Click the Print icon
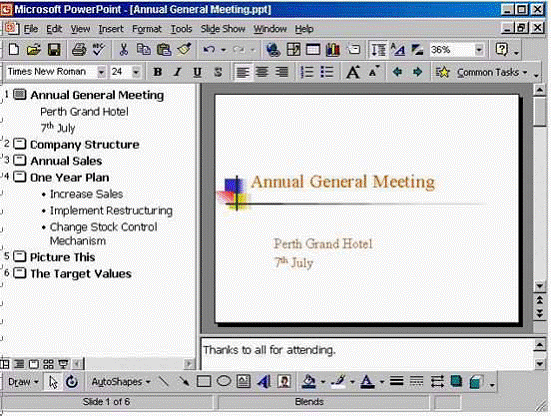This screenshot has height=416, width=551. point(79,50)
